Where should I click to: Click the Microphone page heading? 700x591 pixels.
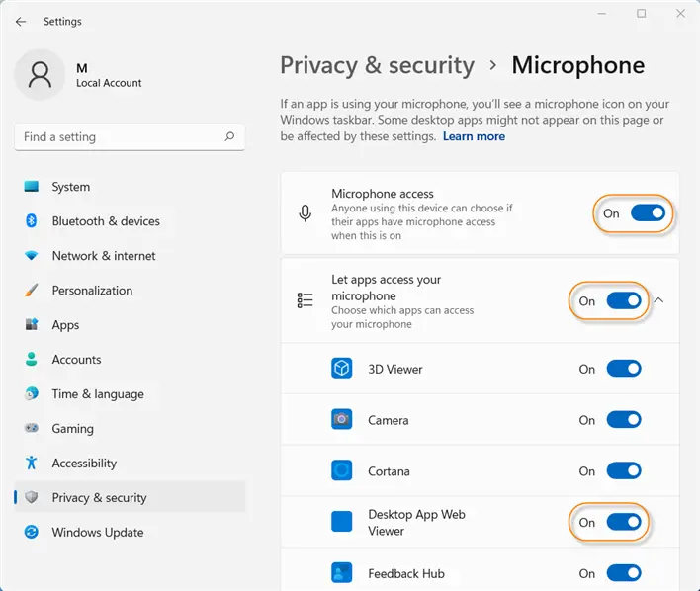[x=577, y=65]
